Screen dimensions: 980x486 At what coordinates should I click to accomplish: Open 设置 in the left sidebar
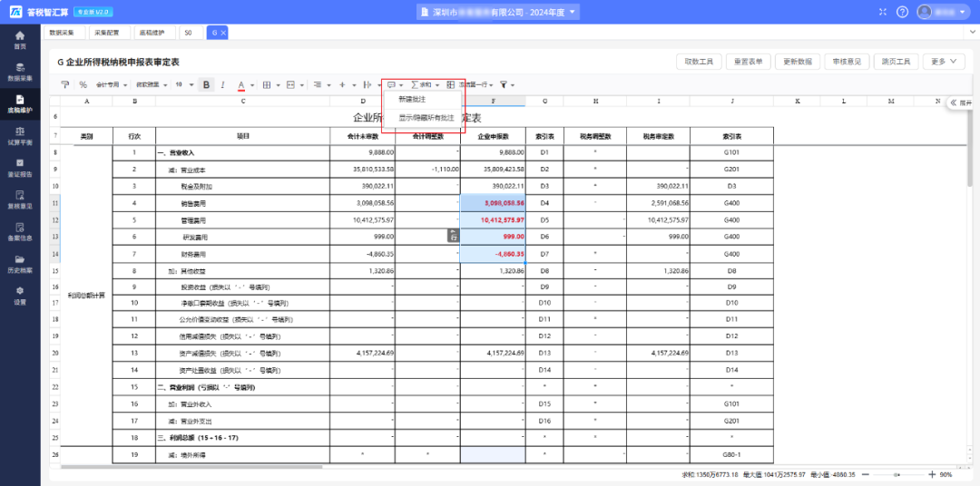pyautogui.click(x=20, y=295)
